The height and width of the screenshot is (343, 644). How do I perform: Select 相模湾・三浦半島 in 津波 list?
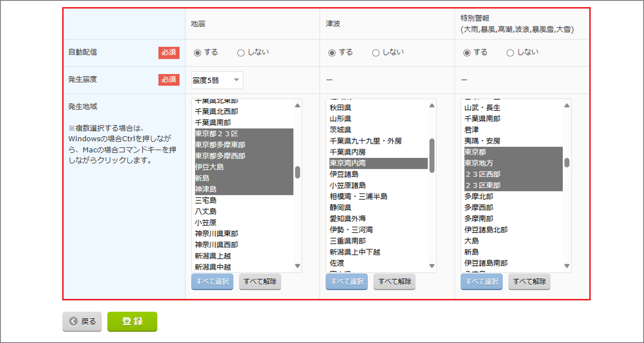pos(379,197)
